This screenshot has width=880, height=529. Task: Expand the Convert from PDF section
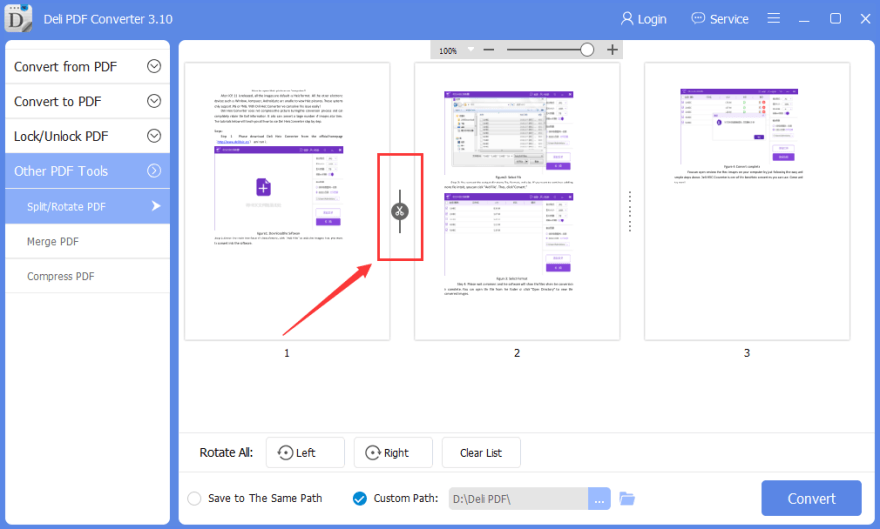pyautogui.click(x=88, y=67)
